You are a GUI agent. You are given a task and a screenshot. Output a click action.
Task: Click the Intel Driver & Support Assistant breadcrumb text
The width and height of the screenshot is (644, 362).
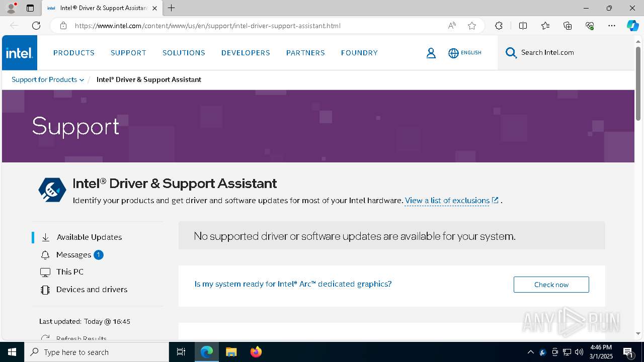149,79
